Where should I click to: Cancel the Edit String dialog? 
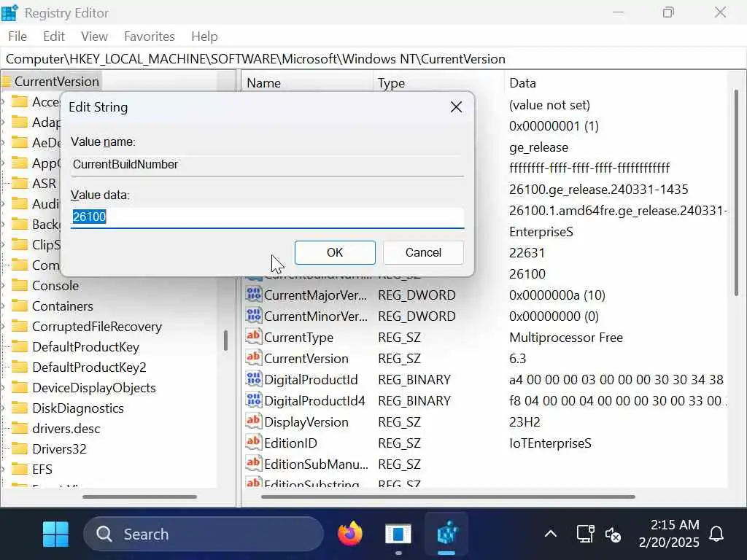point(423,252)
